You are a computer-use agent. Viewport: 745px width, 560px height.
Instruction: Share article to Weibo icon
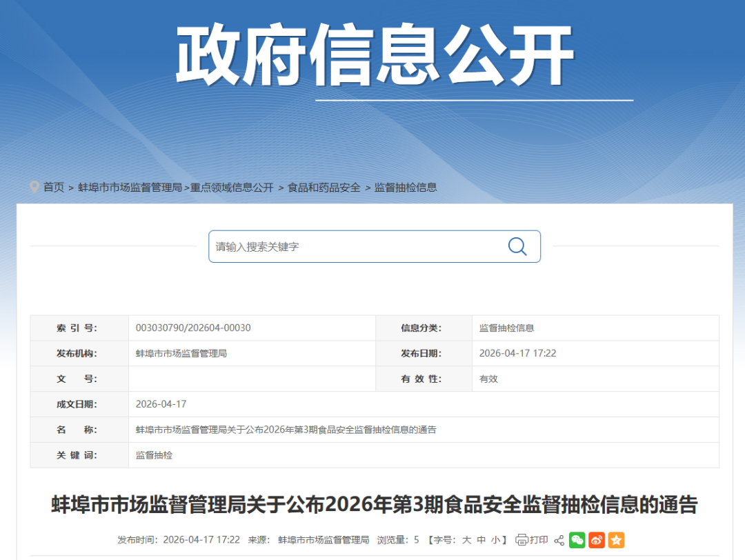597,540
